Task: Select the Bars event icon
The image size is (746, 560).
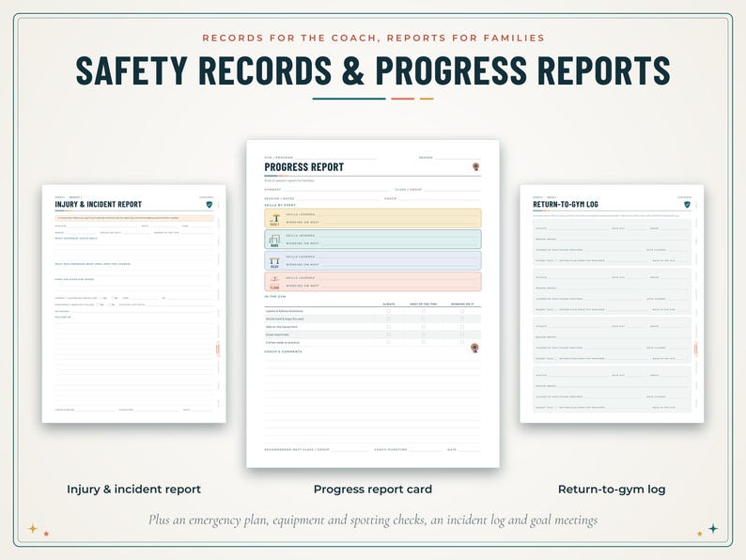Action: coord(274,241)
